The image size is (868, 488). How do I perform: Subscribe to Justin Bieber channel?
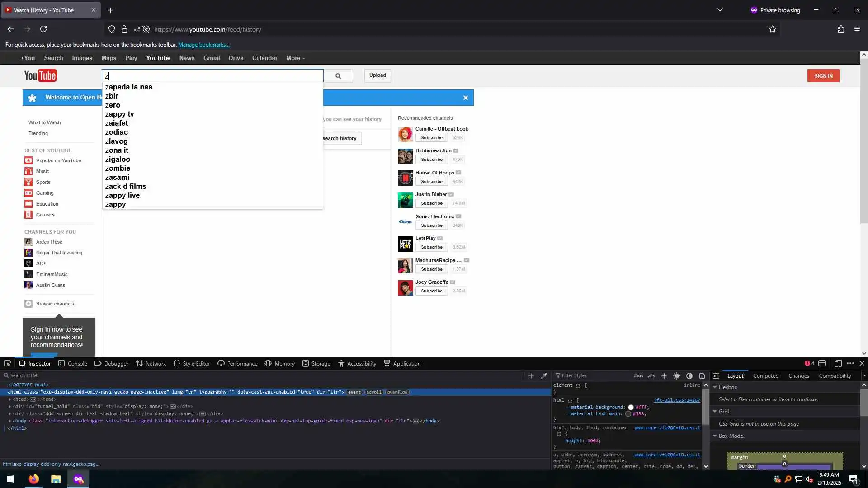431,203
